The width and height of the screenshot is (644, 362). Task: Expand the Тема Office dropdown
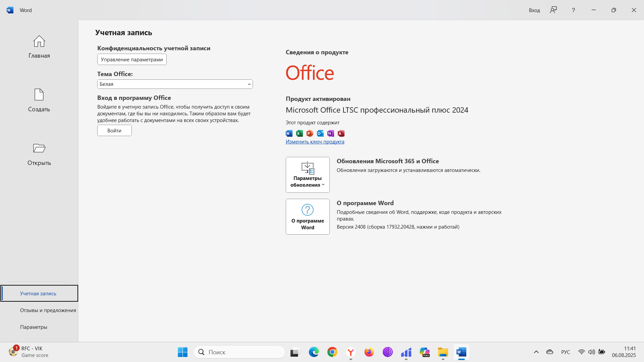(x=175, y=84)
